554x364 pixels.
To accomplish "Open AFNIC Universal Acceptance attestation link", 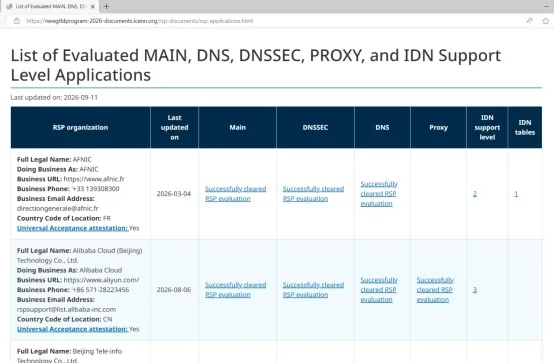I will click(72, 228).
